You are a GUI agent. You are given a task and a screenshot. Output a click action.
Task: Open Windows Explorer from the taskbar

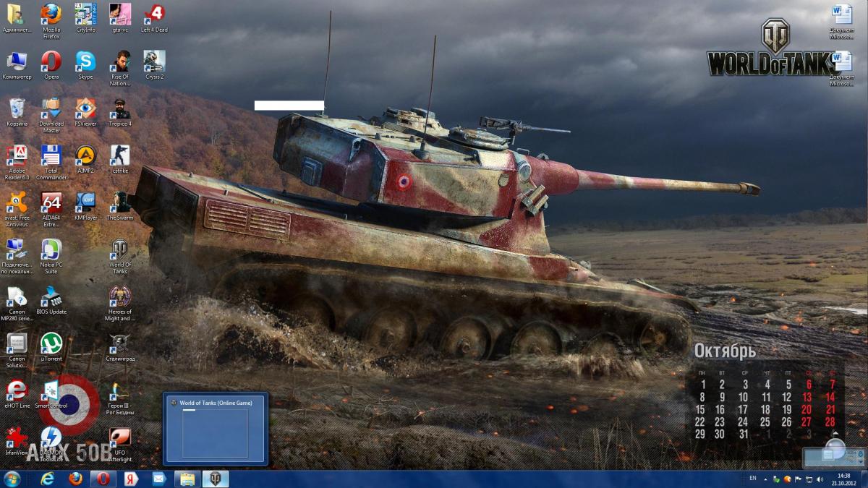pyautogui.click(x=187, y=479)
